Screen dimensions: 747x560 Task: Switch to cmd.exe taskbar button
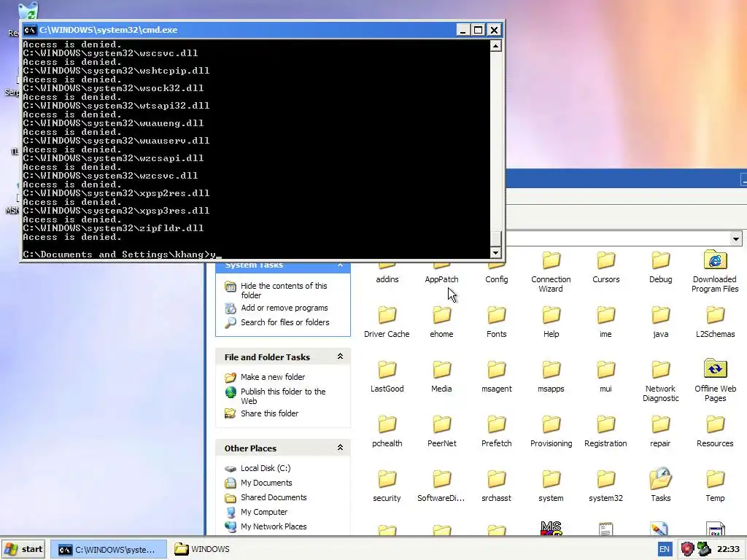[x=109, y=550]
